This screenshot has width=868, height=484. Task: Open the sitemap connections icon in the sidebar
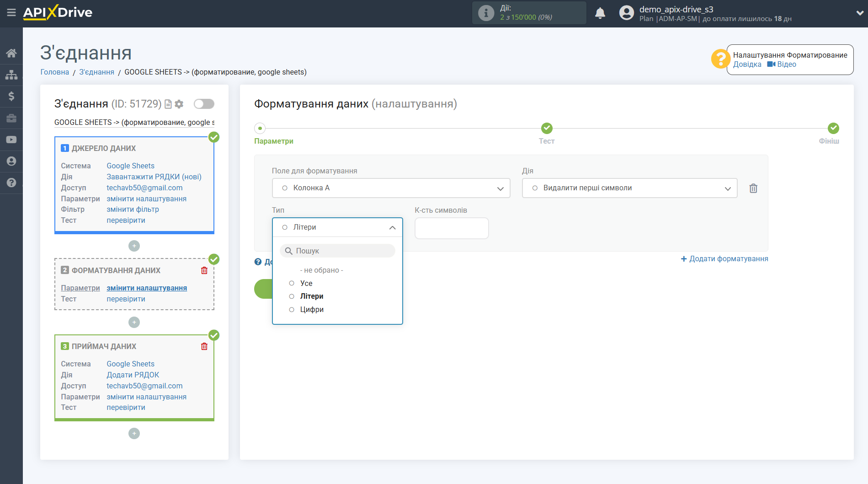tap(11, 75)
